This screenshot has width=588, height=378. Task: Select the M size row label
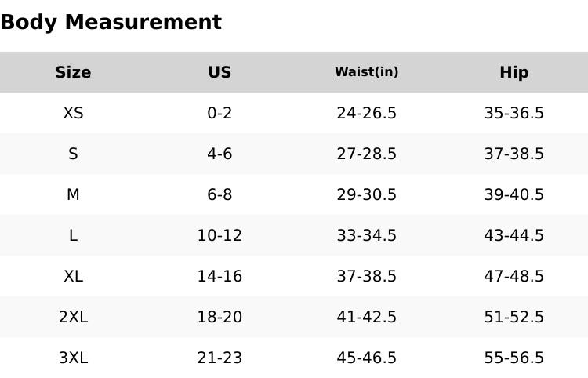pyautogui.click(x=73, y=194)
